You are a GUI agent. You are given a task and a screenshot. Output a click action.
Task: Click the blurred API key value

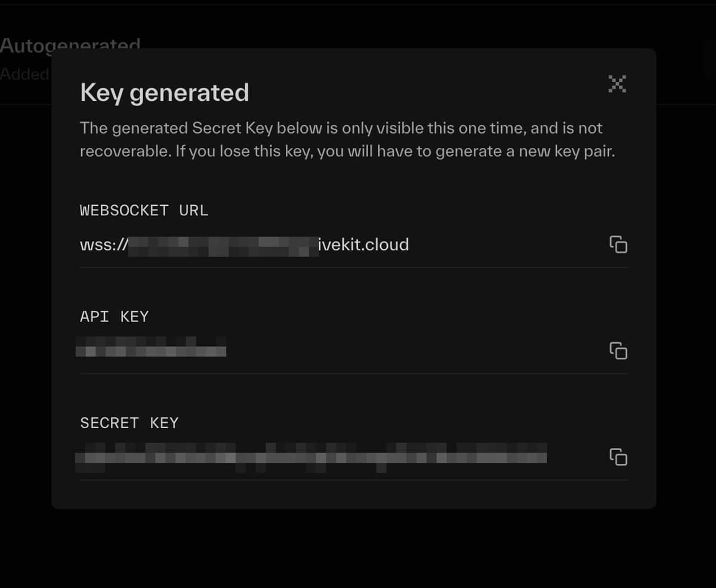click(x=151, y=347)
